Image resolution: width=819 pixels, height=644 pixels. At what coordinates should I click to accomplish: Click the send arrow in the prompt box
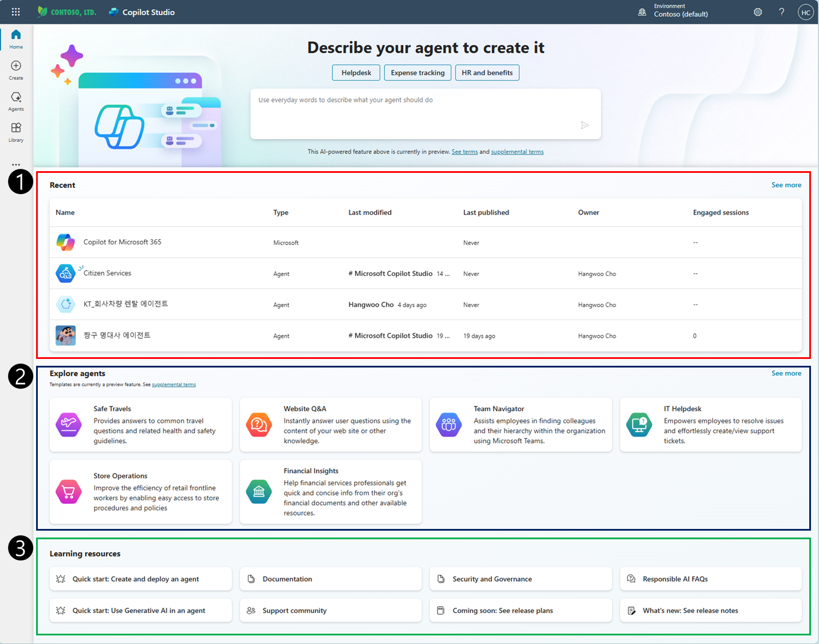pos(585,125)
